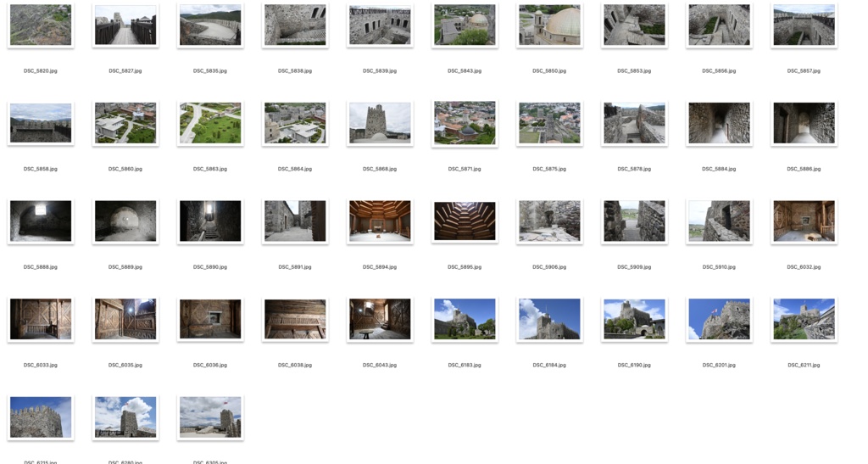The height and width of the screenshot is (464, 868).
Task: Click the DSC_5889.jpg thumbnail
Action: [125, 221]
